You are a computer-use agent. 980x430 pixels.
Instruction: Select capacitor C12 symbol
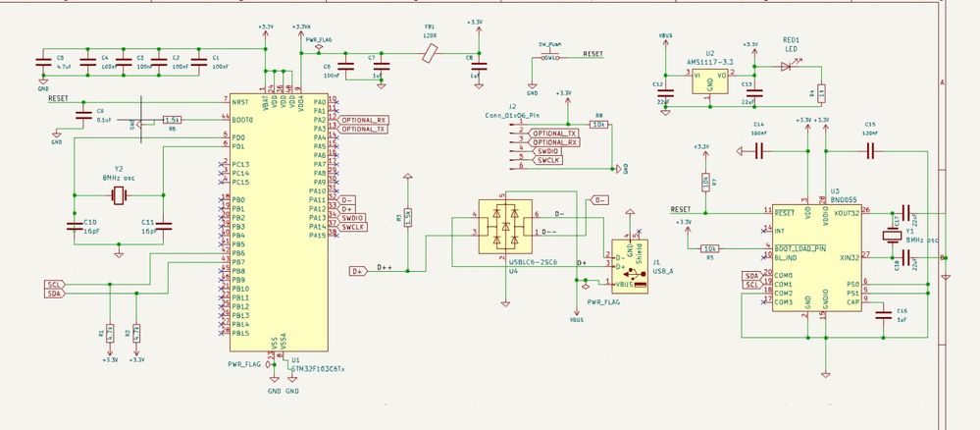point(666,94)
